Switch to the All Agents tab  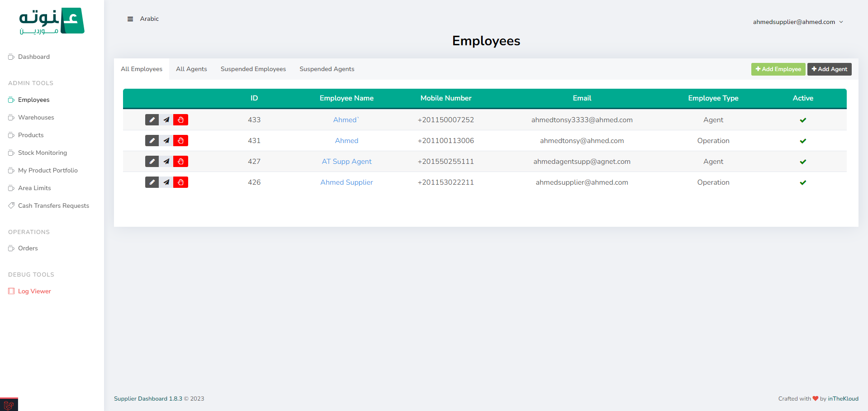191,69
